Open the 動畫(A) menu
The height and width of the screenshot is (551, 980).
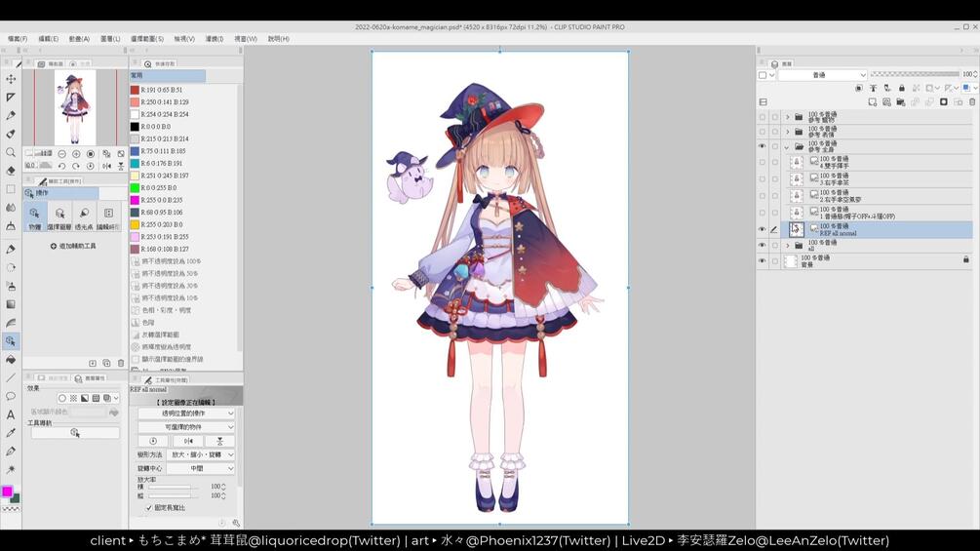click(x=79, y=39)
